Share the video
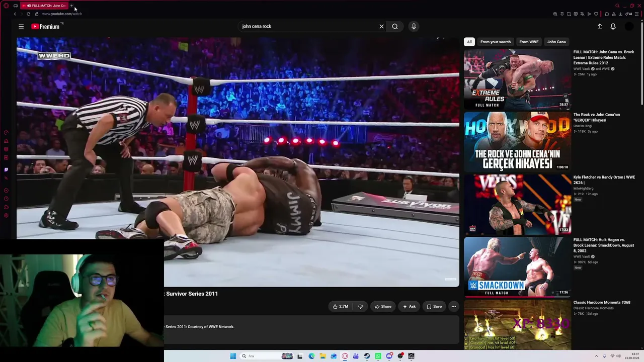 (382, 306)
